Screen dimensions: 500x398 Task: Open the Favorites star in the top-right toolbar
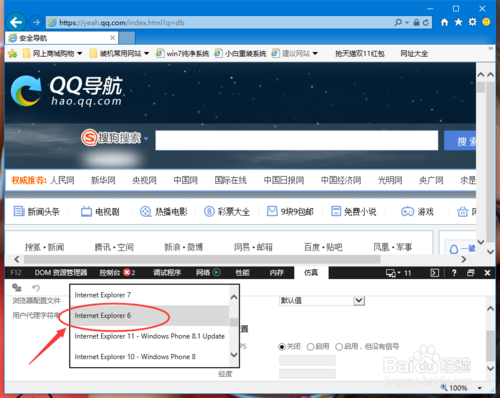(459, 22)
